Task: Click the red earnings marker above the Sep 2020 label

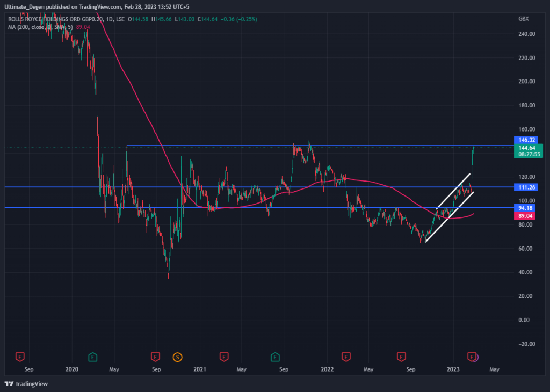Action: point(155,357)
